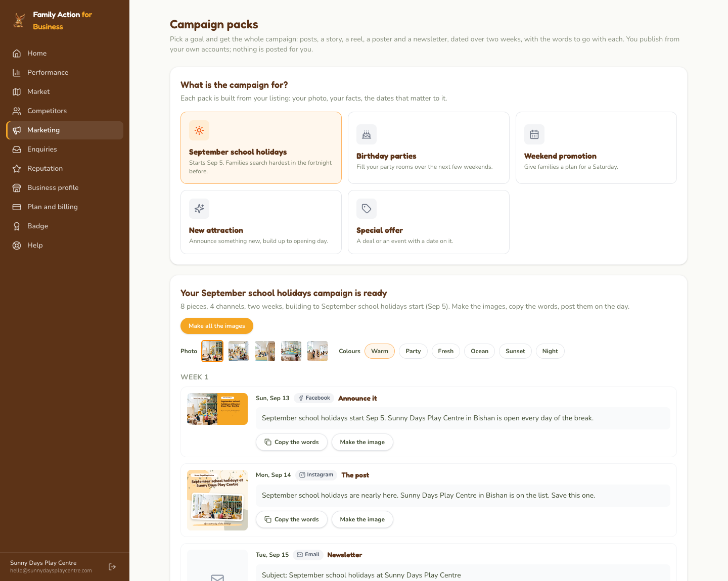Open the Market section

coord(65,91)
